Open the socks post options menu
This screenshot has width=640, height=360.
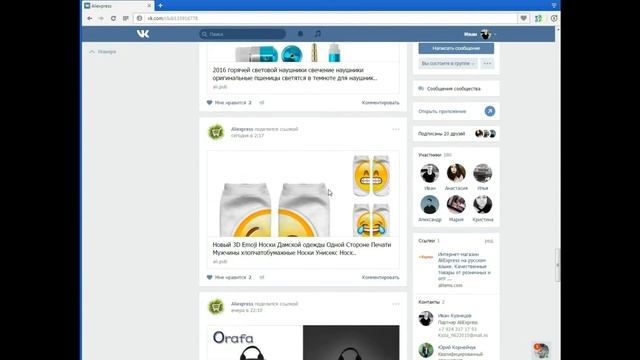(x=396, y=129)
